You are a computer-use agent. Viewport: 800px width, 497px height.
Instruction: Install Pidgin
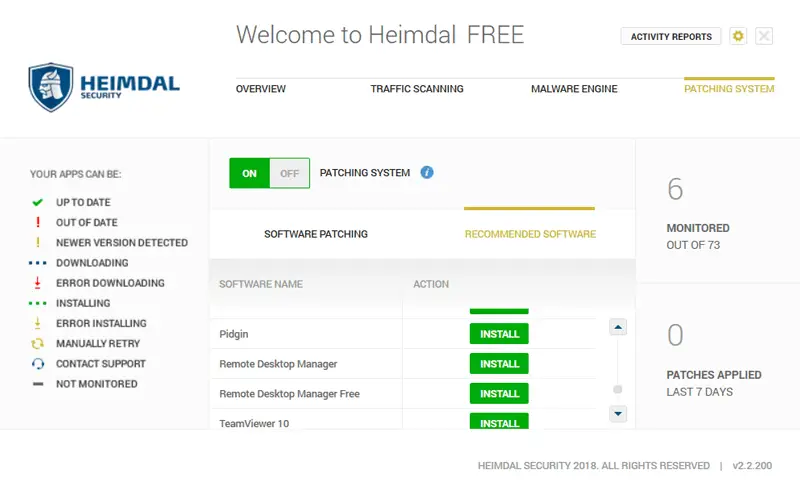pos(499,334)
